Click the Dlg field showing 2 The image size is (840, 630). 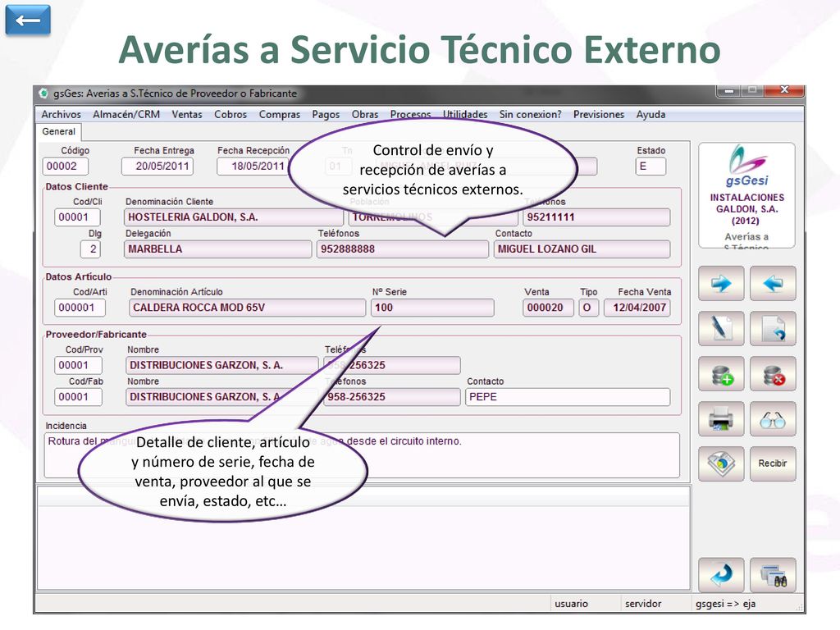click(90, 249)
